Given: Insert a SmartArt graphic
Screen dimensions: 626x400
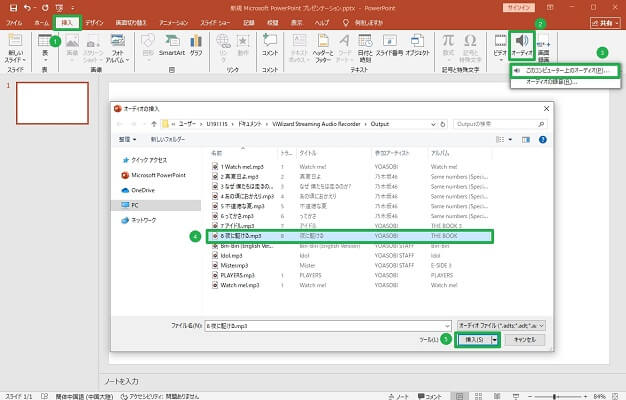Looking at the screenshot, I should (172, 45).
